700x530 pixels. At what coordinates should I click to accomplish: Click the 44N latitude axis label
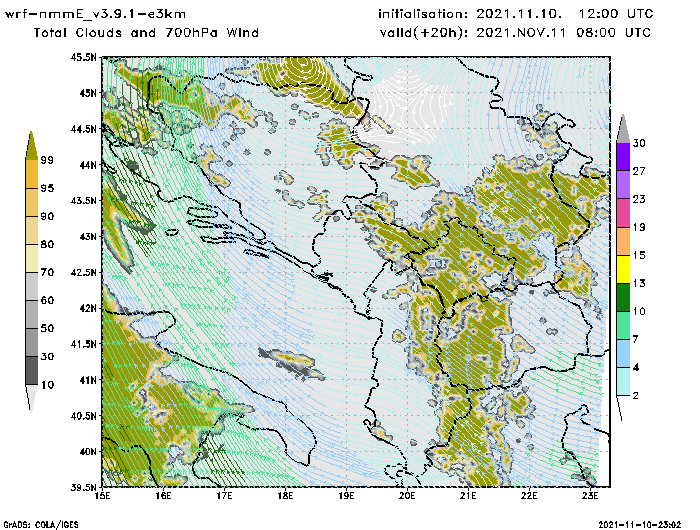coord(88,165)
